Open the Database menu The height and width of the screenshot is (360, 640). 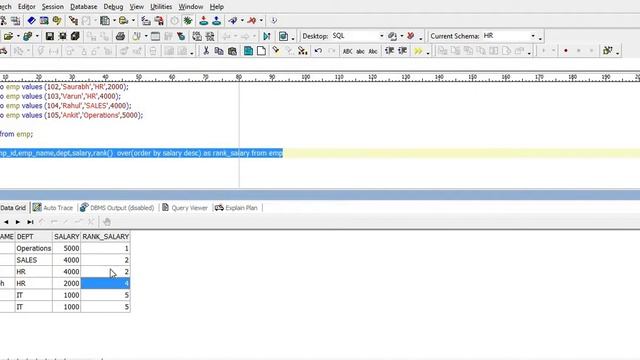(84, 7)
